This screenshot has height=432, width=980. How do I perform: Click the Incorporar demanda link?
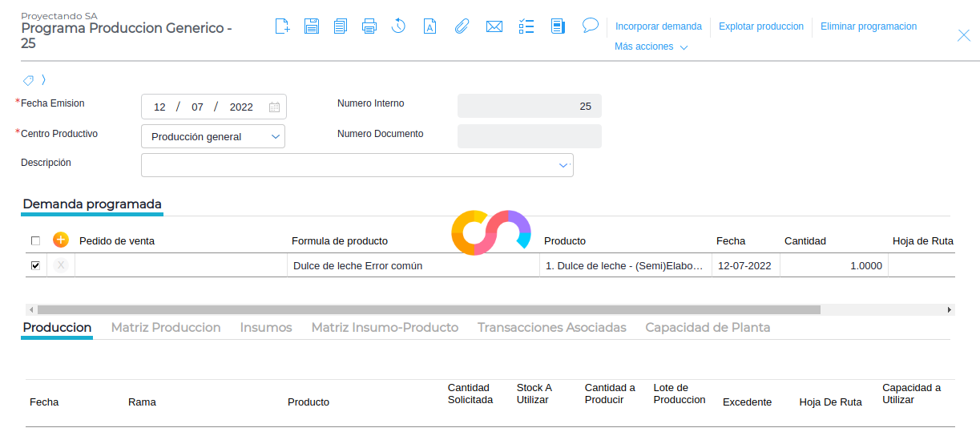(x=659, y=26)
